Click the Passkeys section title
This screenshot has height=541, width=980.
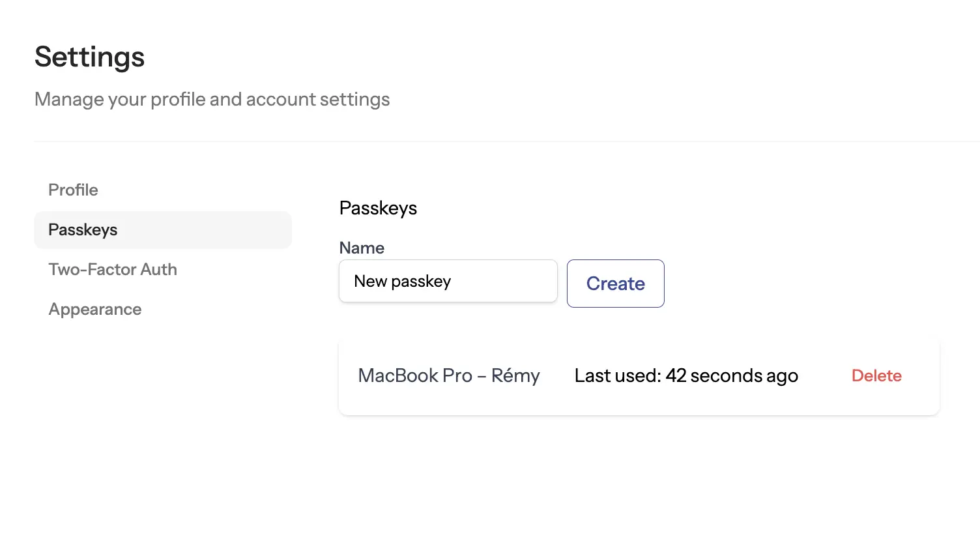click(378, 208)
